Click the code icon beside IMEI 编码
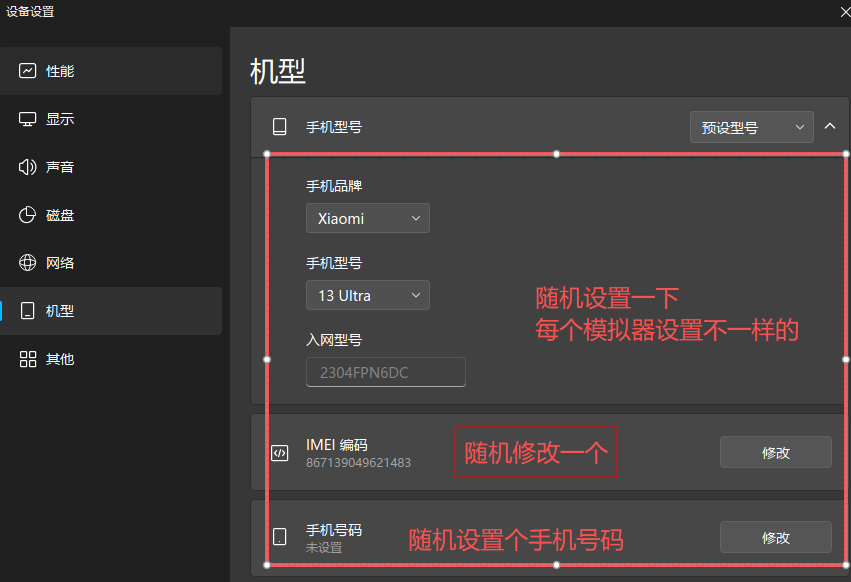The width and height of the screenshot is (851, 582). coord(280,453)
